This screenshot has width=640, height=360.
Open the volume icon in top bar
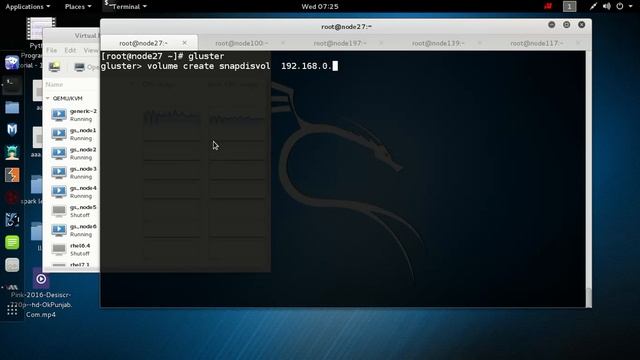pyautogui.click(x=607, y=6)
